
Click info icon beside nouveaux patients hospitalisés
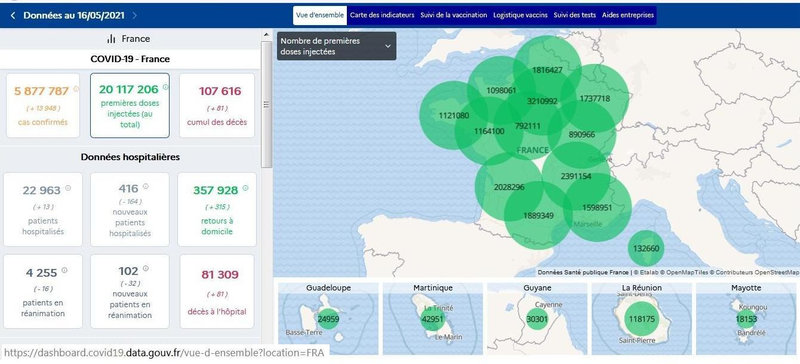(x=145, y=186)
